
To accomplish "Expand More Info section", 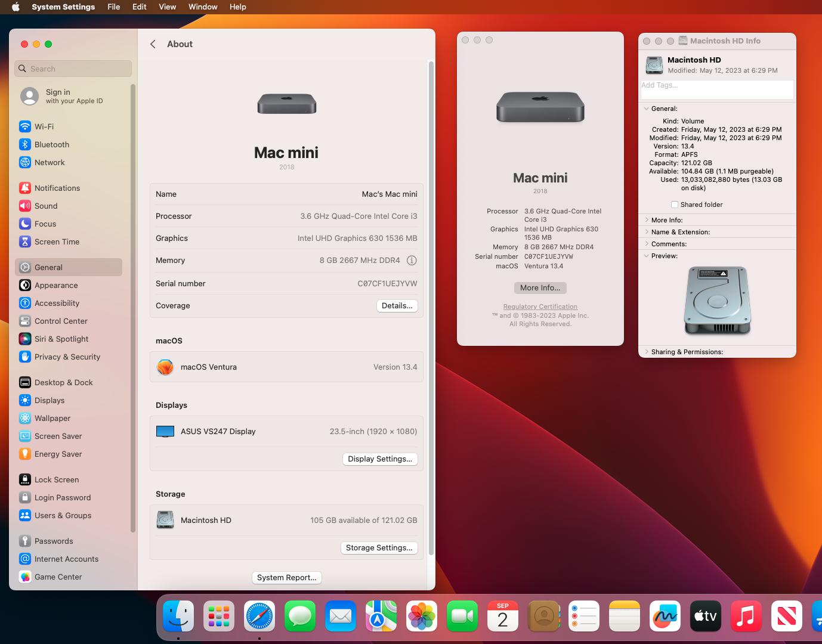I will coord(647,220).
